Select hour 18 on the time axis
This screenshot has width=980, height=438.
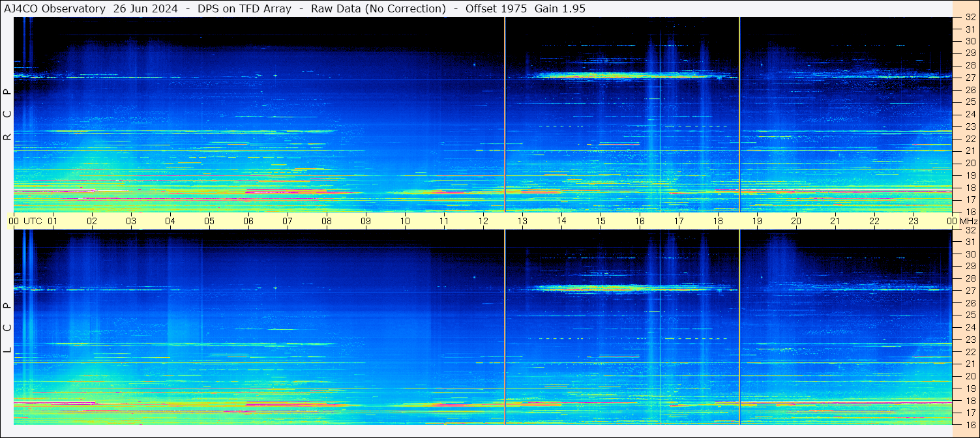point(718,221)
